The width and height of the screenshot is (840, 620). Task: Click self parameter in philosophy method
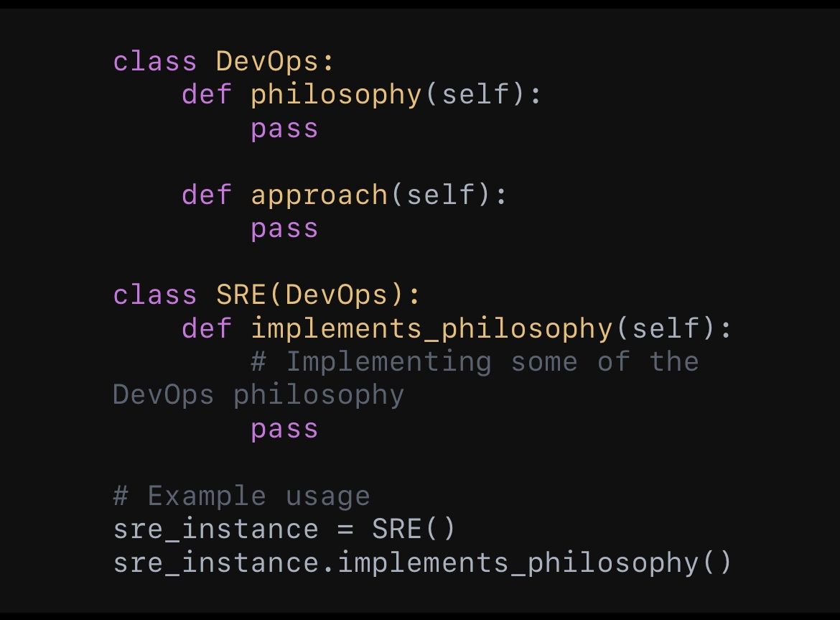click(x=476, y=94)
